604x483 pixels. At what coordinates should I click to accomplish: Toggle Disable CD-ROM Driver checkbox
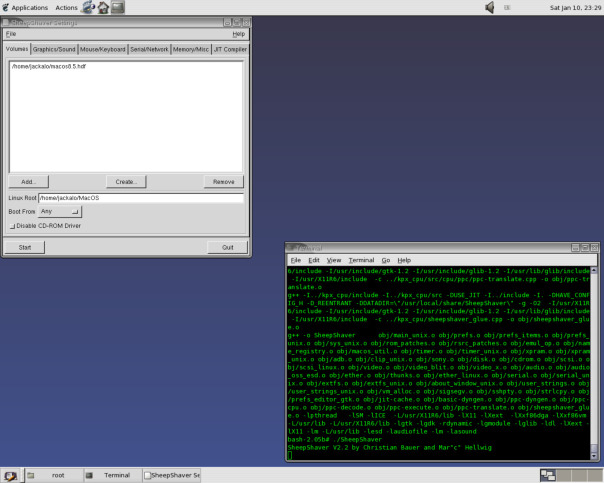(13, 226)
